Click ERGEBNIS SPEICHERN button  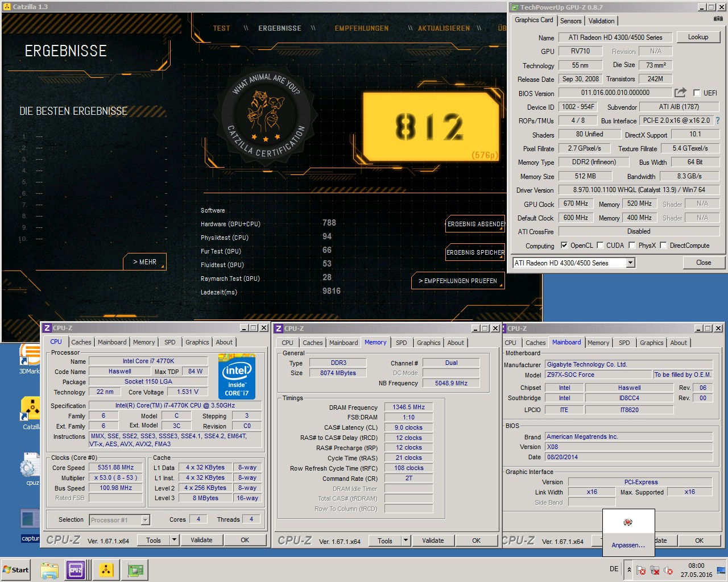475,252
